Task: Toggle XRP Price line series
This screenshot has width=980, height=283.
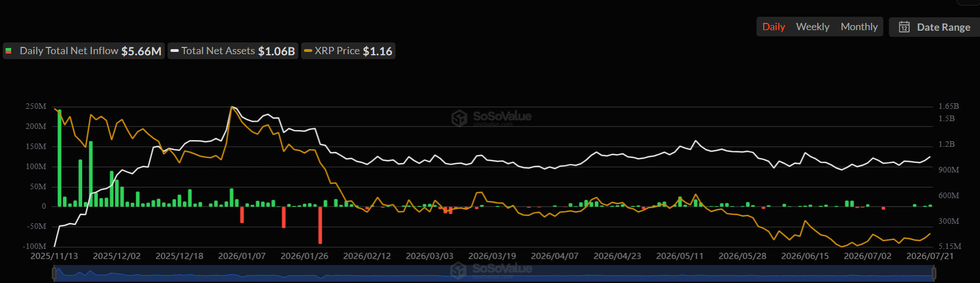Action: pyautogui.click(x=348, y=51)
